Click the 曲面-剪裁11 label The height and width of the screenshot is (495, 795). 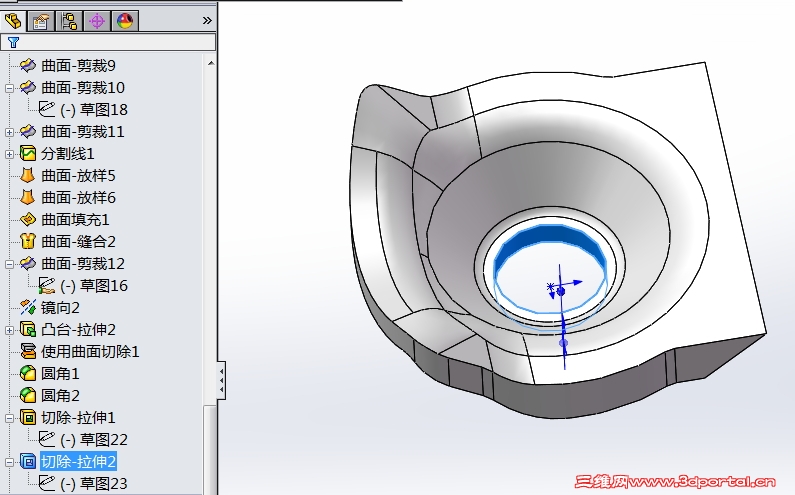tap(83, 131)
